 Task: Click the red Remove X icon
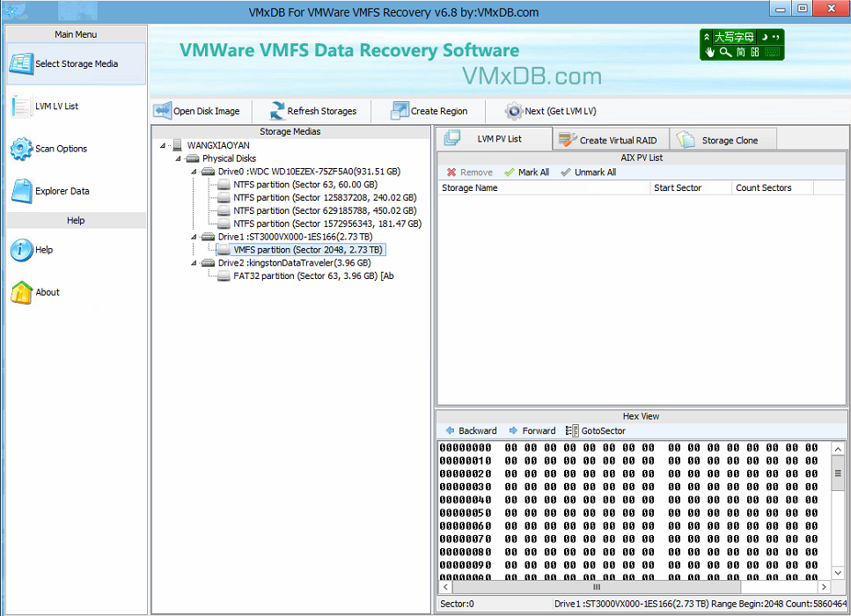(451, 172)
